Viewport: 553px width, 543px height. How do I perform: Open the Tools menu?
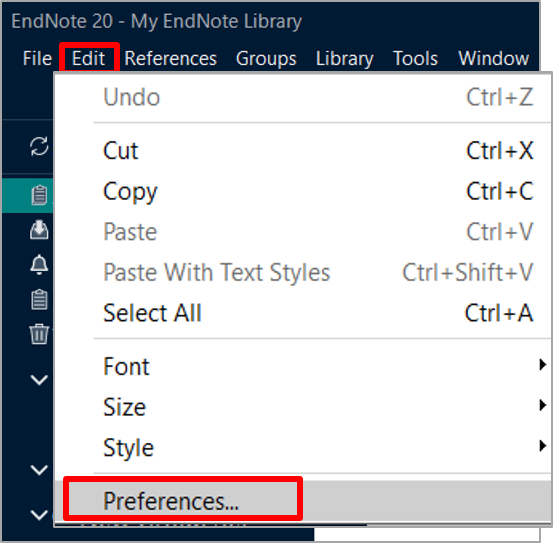(415, 58)
